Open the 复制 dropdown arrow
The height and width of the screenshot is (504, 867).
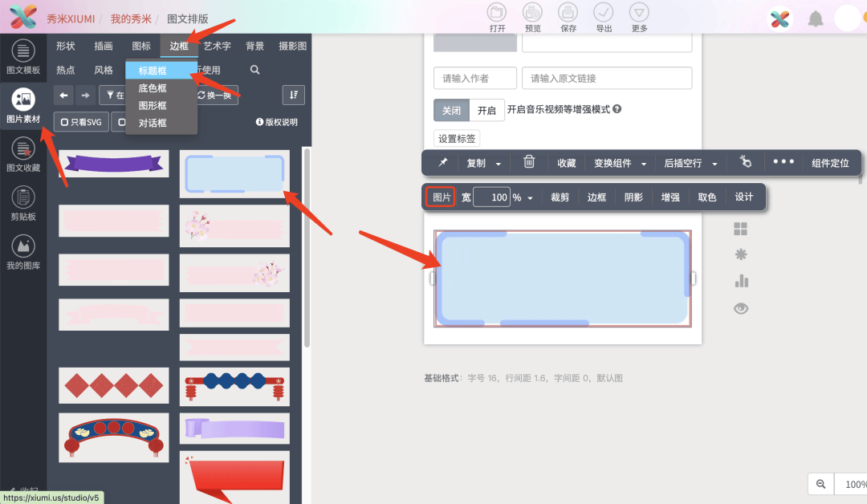point(499,162)
